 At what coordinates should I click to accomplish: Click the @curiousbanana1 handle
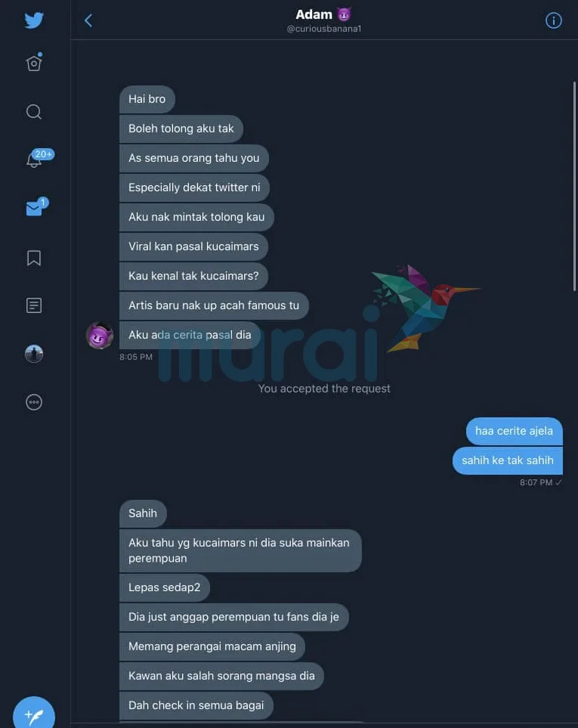[324, 29]
